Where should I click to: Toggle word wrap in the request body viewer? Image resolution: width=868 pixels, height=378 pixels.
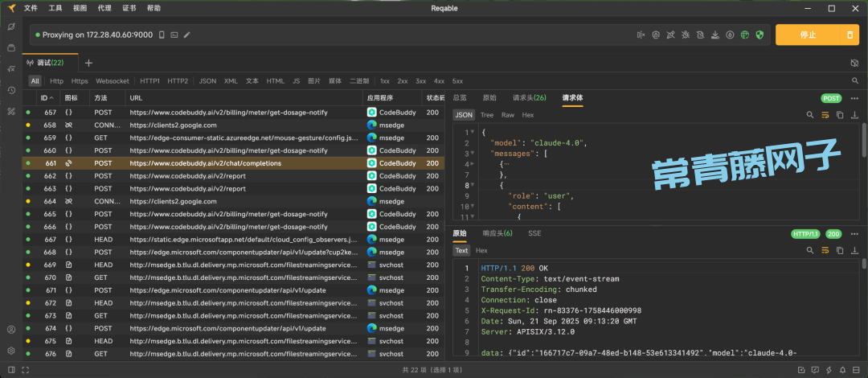click(825, 115)
